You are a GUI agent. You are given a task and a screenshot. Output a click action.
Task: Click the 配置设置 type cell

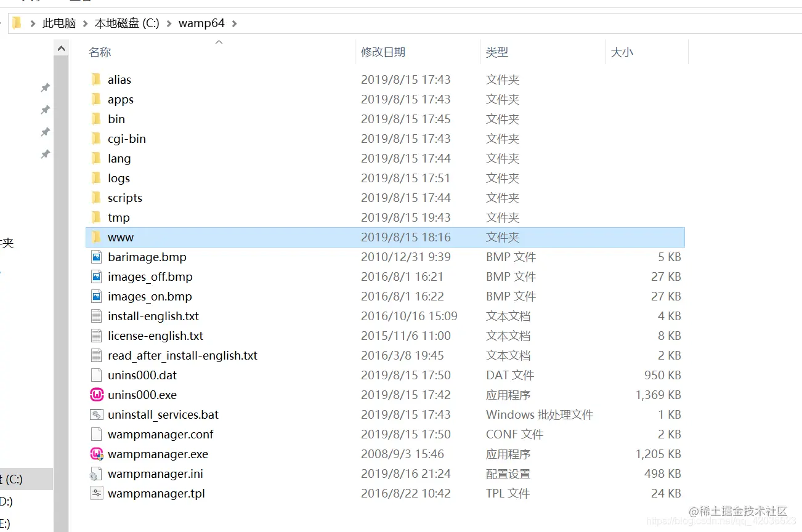[508, 474]
